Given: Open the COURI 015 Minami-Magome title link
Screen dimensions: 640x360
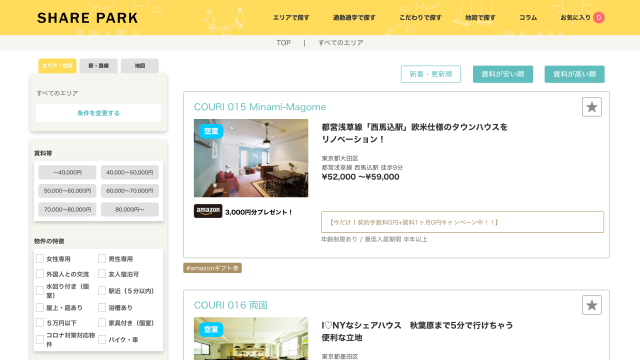Looking at the screenshot, I should point(260,107).
